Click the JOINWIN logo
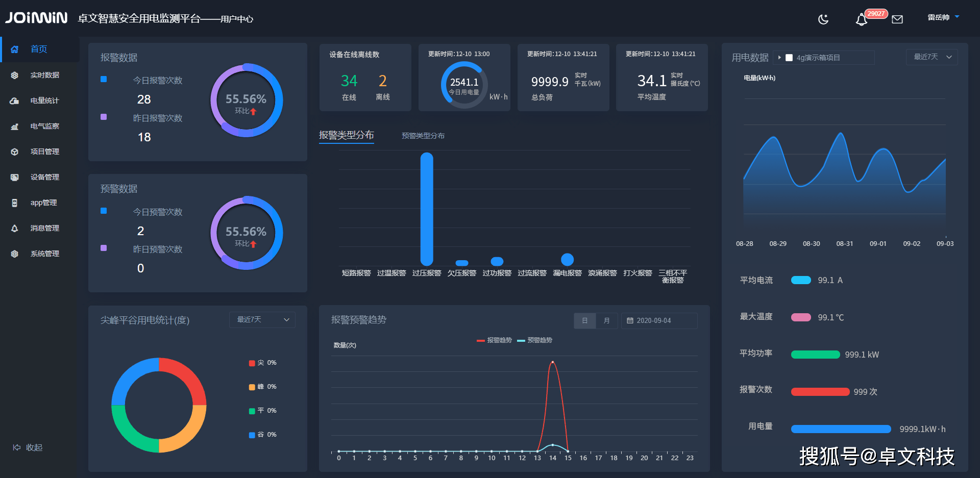980x478 pixels. [36, 18]
